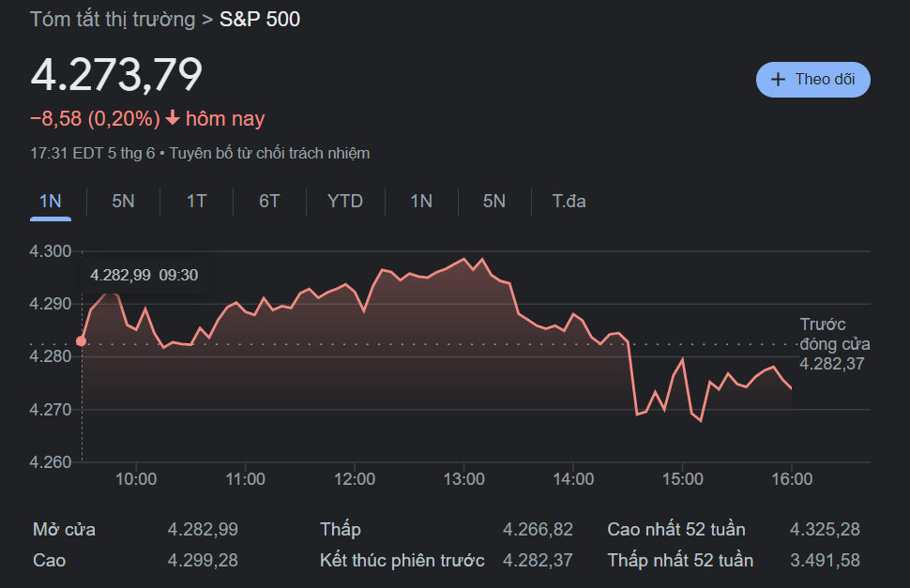910x588 pixels.
Task: Click the red down arrow beside hôm nay
Action: (x=173, y=119)
